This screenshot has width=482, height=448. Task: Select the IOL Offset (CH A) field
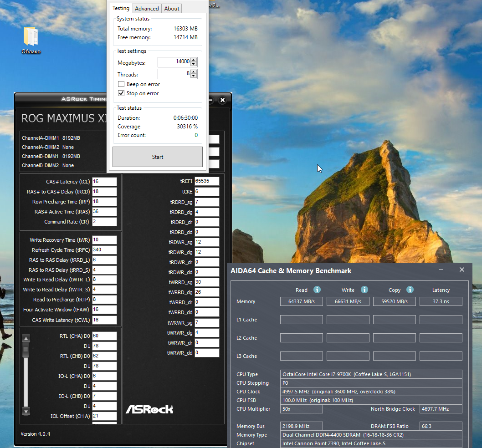tap(104, 416)
